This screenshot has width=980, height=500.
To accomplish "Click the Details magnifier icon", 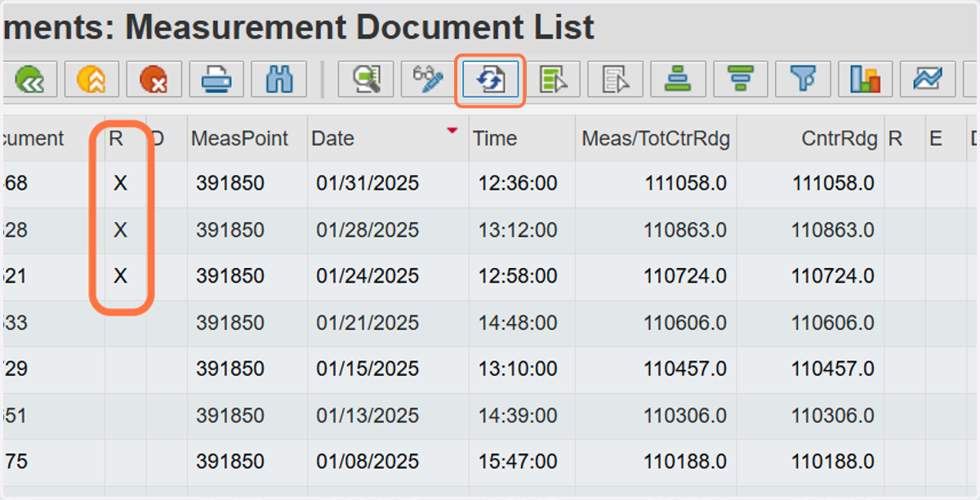I will tap(367, 80).
